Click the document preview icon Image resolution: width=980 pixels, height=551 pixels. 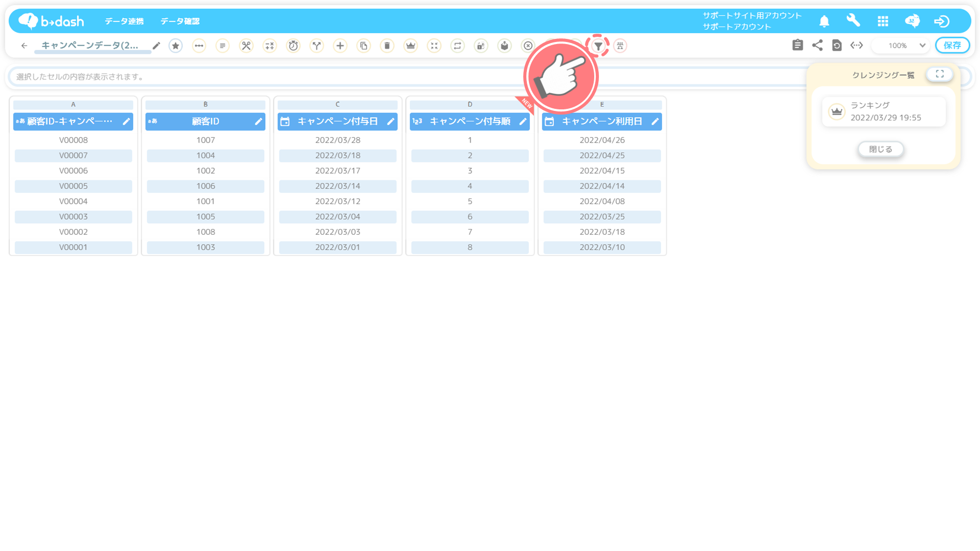pos(837,45)
